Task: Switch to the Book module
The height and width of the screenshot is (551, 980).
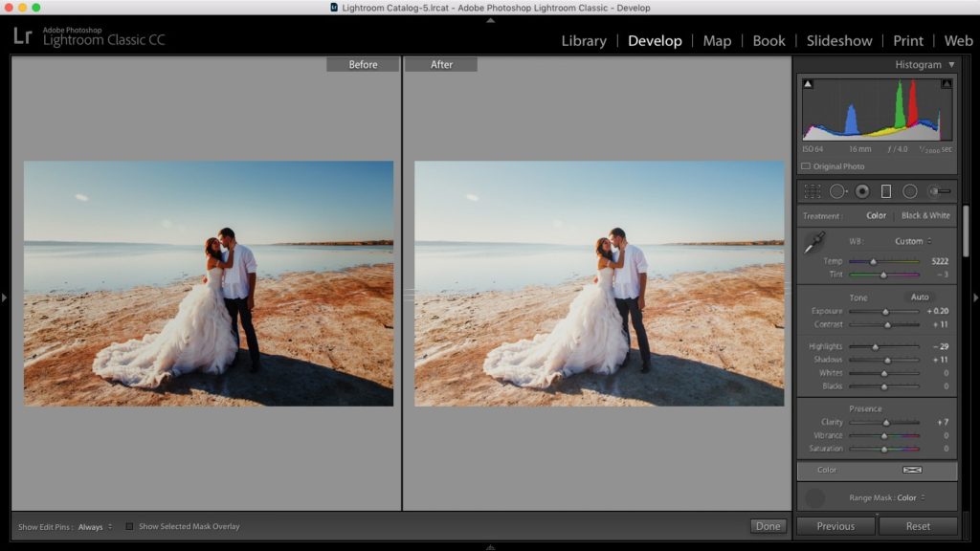Action: pyautogui.click(x=768, y=40)
